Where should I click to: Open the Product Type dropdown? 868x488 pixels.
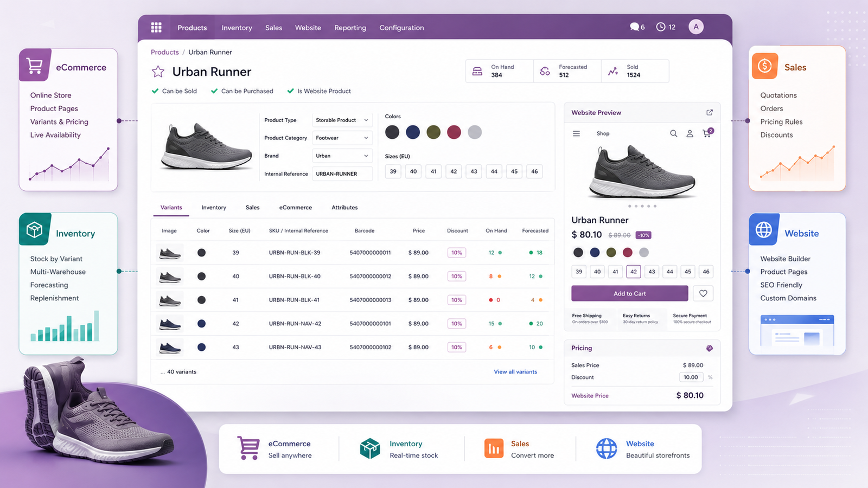(x=342, y=120)
